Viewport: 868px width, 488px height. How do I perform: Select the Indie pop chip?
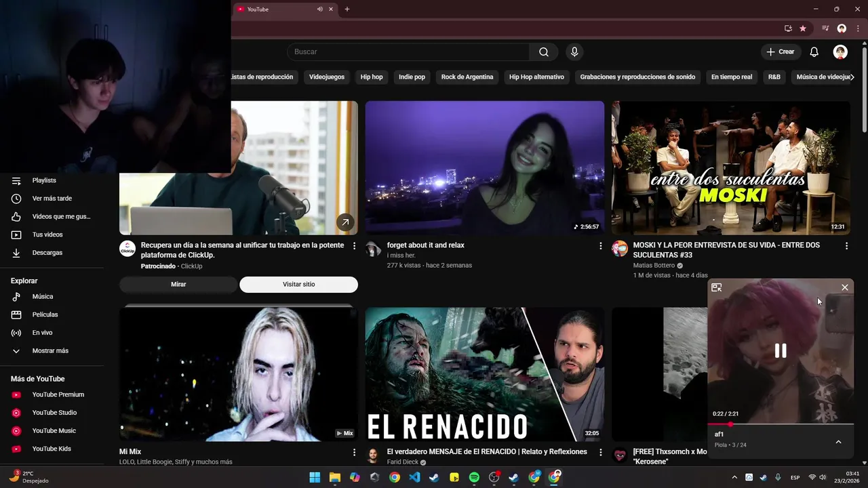click(412, 77)
